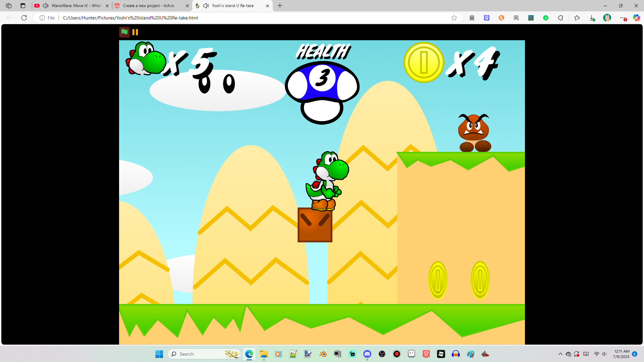Click the taskbar Search box
This screenshot has height=362, width=644.
(204, 354)
